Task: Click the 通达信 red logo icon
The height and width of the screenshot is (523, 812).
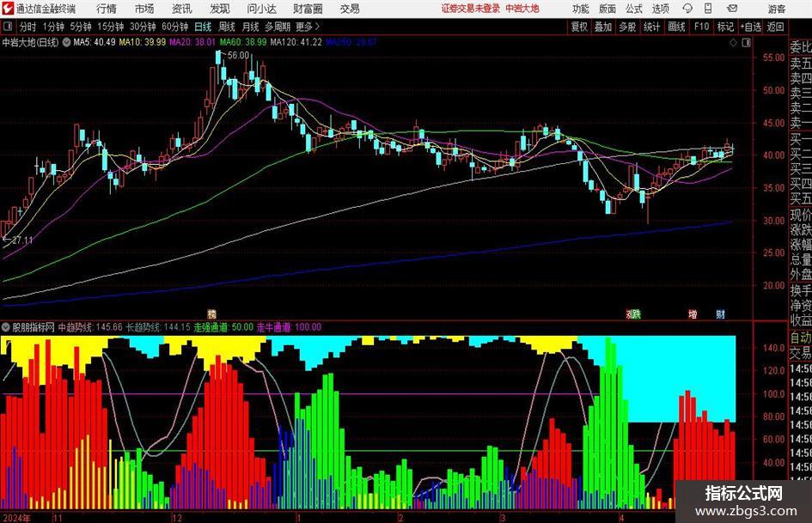Action: [x=7, y=8]
